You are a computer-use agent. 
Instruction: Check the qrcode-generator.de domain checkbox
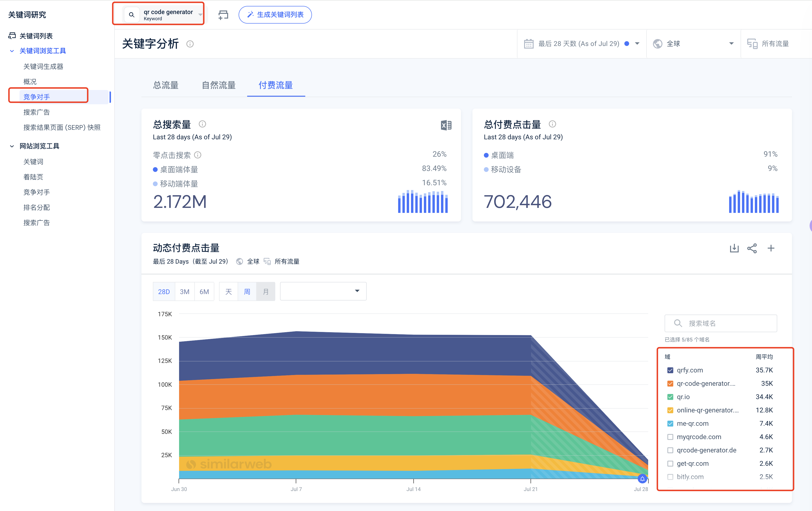(670, 450)
